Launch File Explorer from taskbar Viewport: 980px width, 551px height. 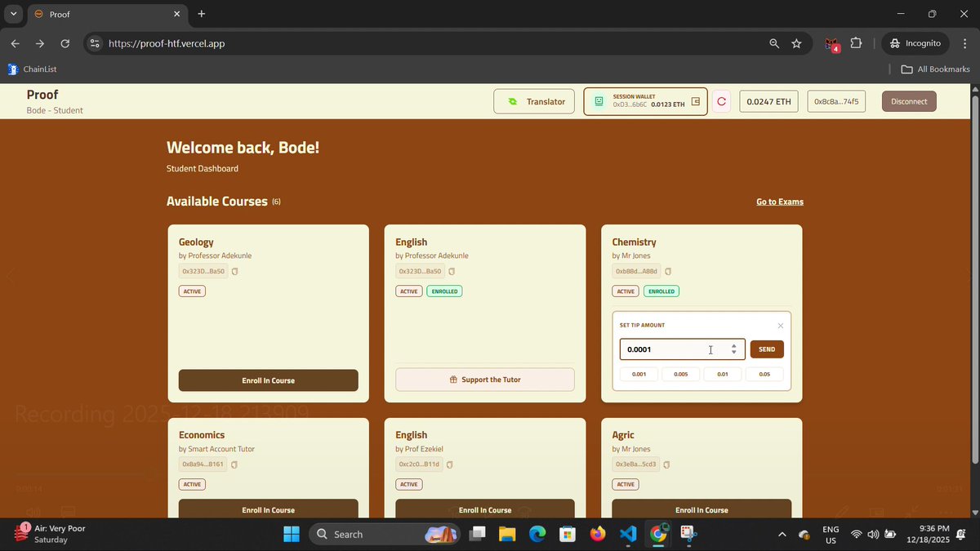tap(507, 534)
